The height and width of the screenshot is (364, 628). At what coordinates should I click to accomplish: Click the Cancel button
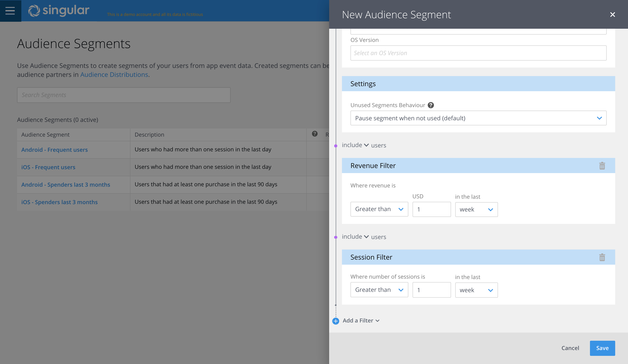pyautogui.click(x=570, y=348)
